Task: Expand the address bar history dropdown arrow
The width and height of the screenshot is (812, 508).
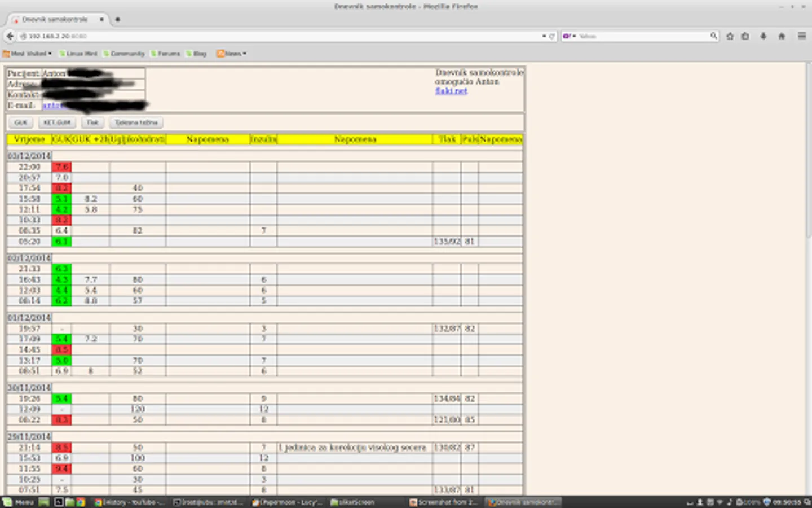Action: pyautogui.click(x=544, y=36)
